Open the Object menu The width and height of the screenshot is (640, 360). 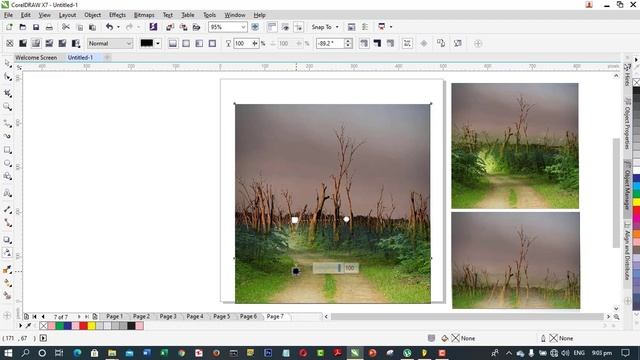(93, 15)
